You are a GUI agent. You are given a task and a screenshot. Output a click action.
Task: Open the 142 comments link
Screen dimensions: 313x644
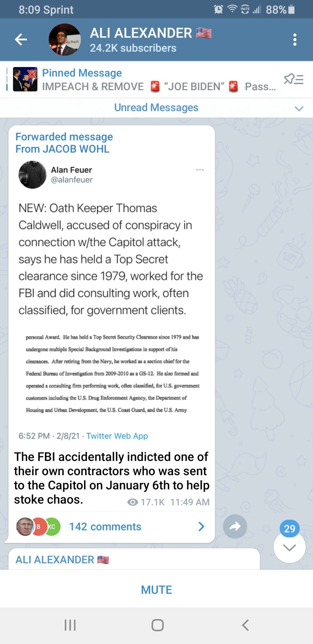pos(105,526)
